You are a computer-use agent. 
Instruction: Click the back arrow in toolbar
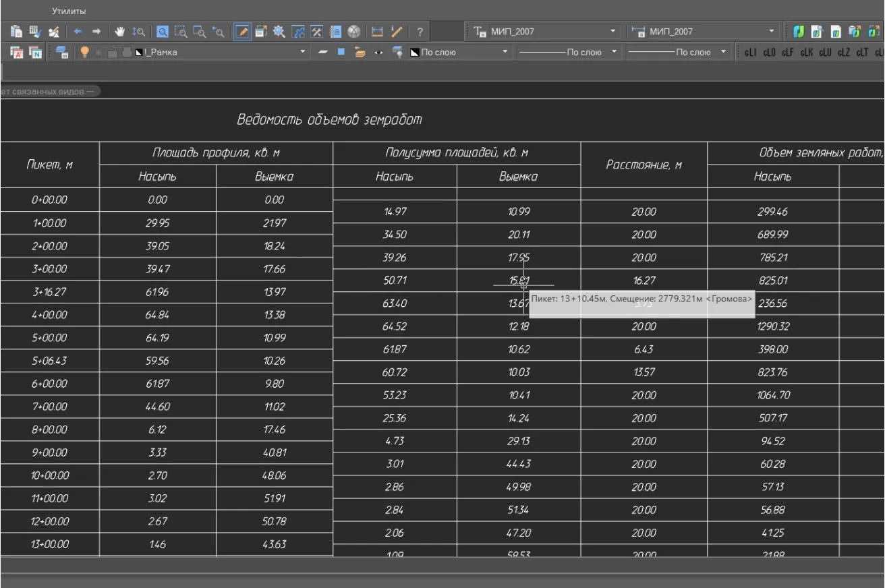78,32
